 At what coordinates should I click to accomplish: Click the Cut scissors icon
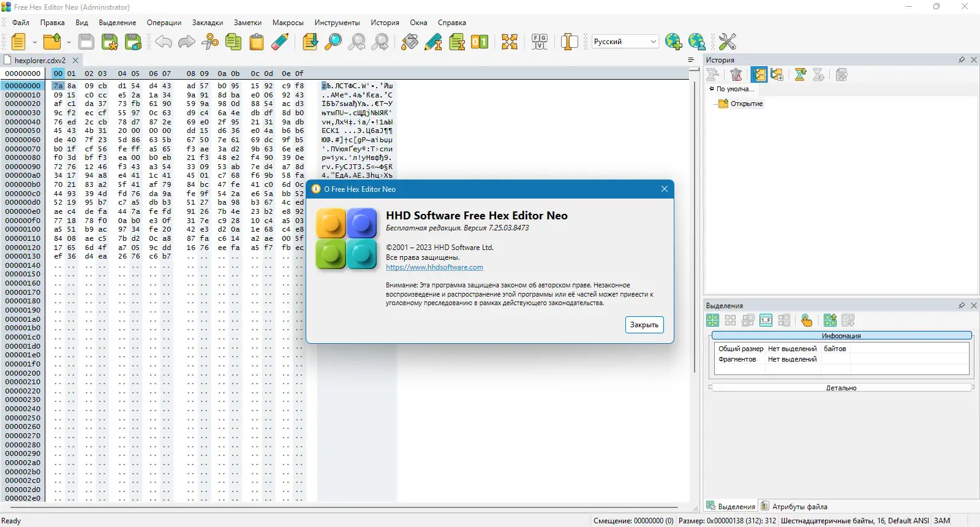[x=210, y=42]
